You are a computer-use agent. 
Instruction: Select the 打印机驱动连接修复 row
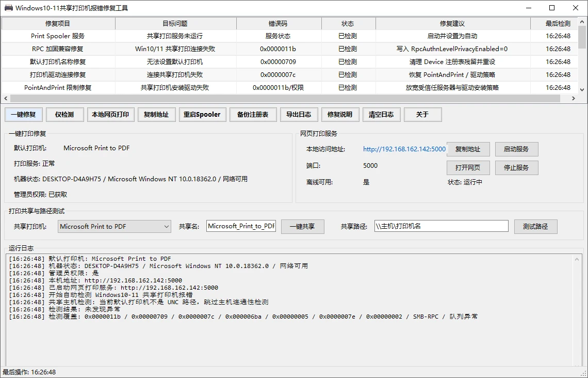(x=290, y=75)
